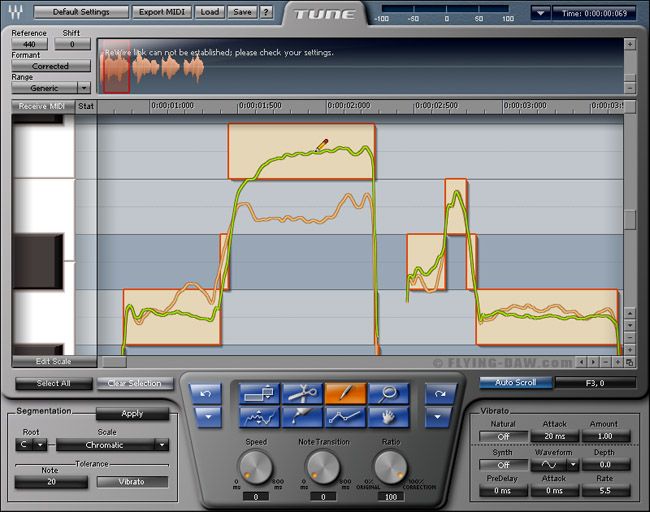Image resolution: width=650 pixels, height=512 pixels.
Task: Zoom in the waveform overview with plus
Action: 630,44
